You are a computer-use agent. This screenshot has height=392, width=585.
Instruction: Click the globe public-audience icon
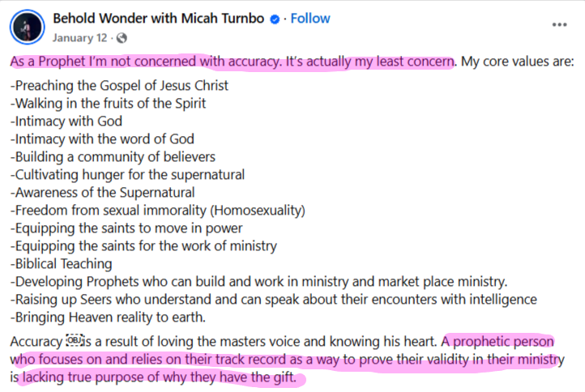click(122, 38)
